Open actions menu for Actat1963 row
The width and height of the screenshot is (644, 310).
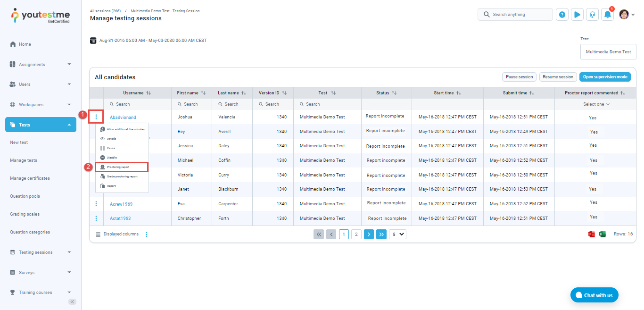click(x=96, y=218)
